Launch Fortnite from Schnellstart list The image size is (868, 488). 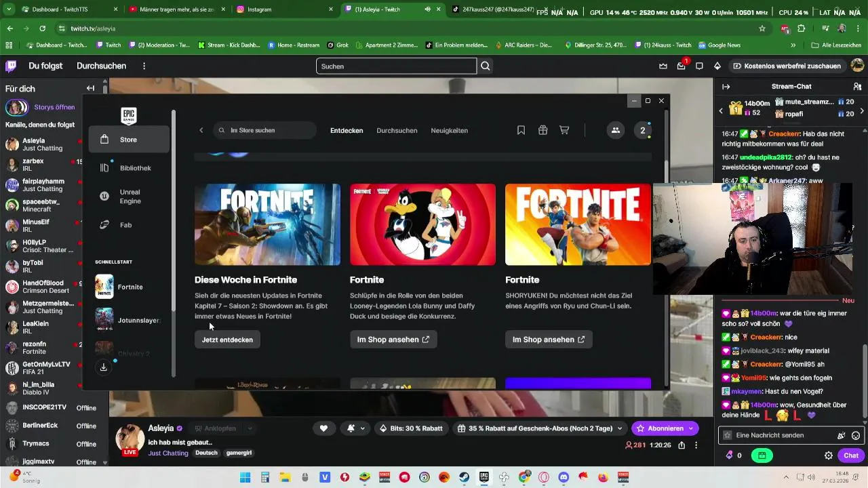click(x=129, y=287)
